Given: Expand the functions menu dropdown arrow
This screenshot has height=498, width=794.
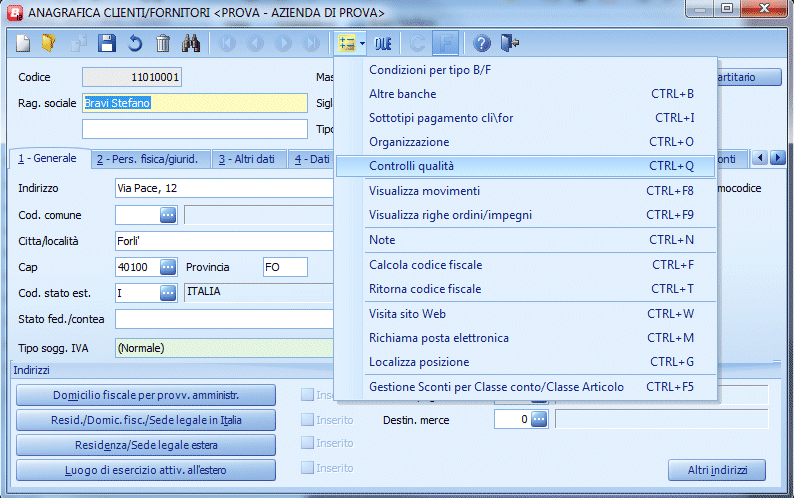Looking at the screenshot, I should coord(362,44).
